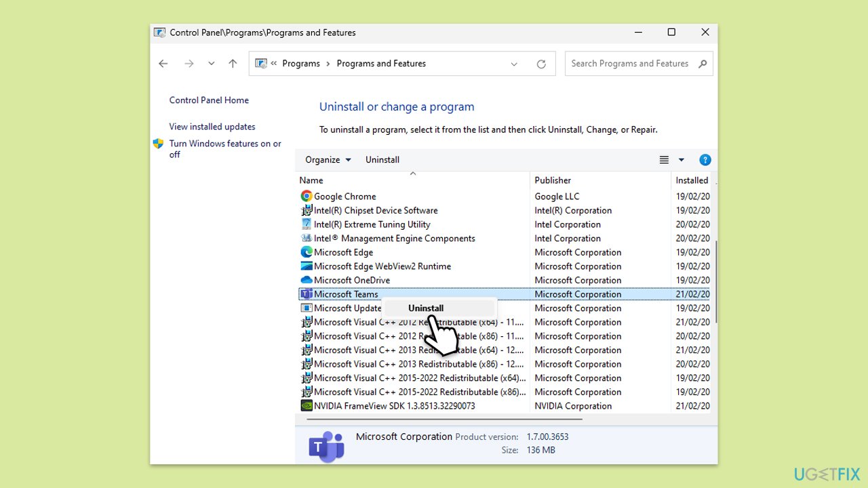Select Visual C++ 2013 (x86) icon
The width and height of the screenshot is (868, 488).
307,364
